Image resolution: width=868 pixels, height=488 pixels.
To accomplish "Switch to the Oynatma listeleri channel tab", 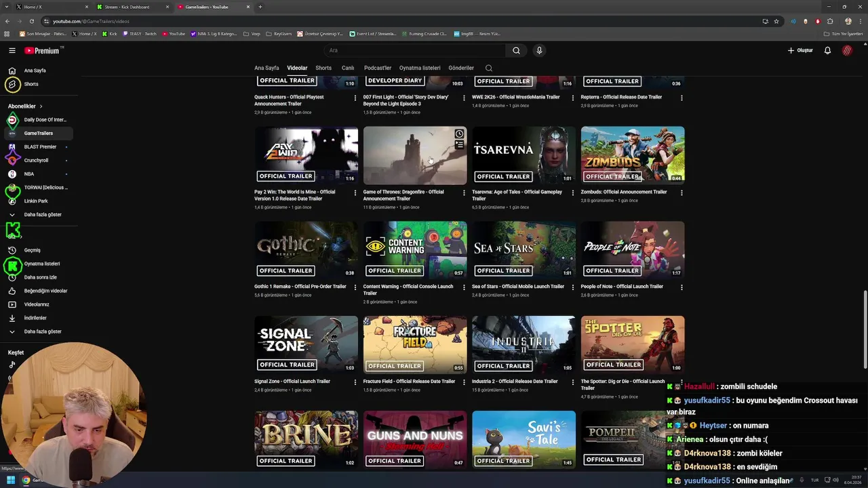I will pos(420,68).
